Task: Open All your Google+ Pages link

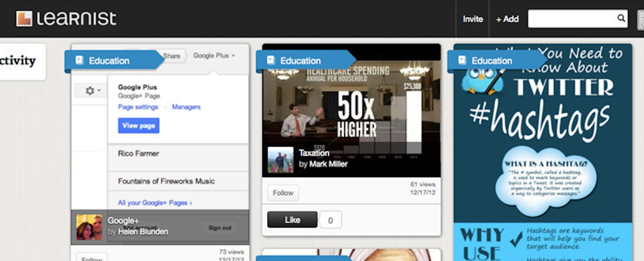Action: pos(155,203)
